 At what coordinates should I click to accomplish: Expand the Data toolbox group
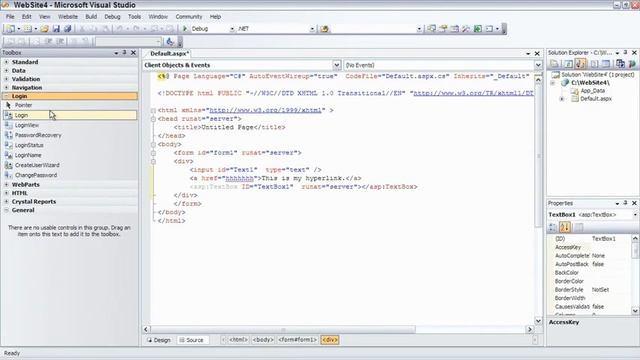(x=6, y=71)
